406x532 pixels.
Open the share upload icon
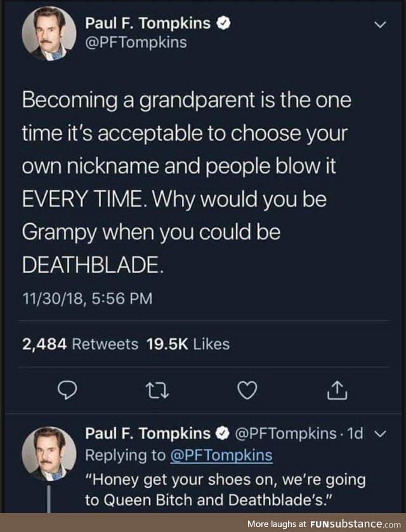tap(337, 390)
